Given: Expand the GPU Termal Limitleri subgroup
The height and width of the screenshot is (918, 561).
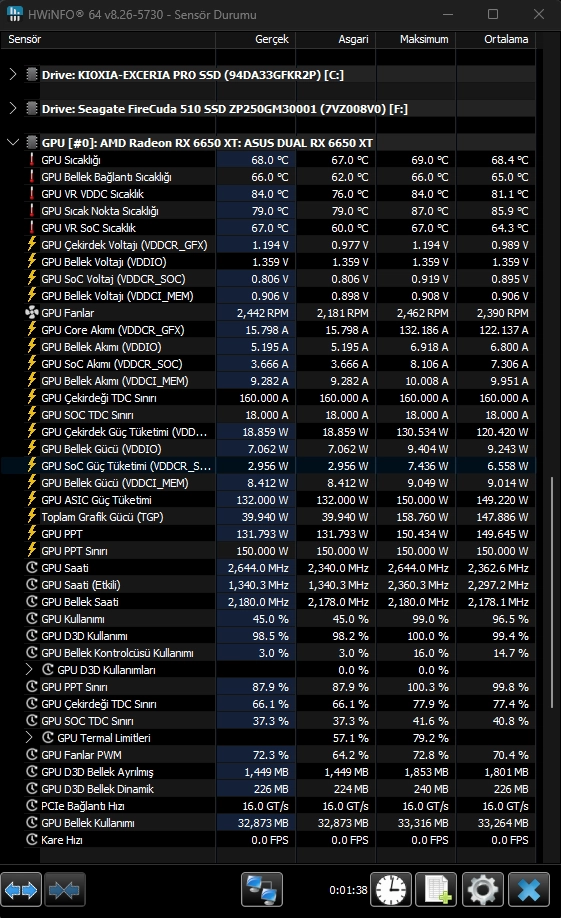Looking at the screenshot, I should [30, 737].
